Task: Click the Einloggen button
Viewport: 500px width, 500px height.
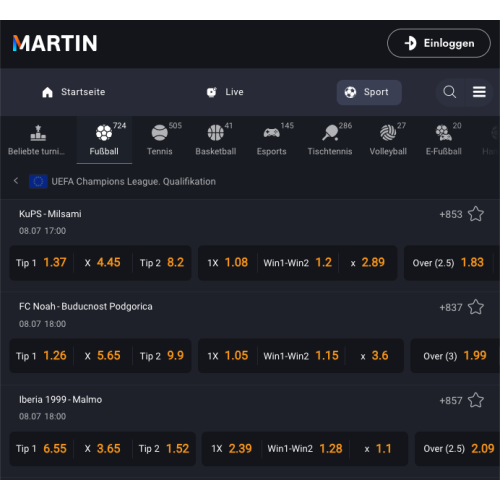Action: tap(439, 43)
